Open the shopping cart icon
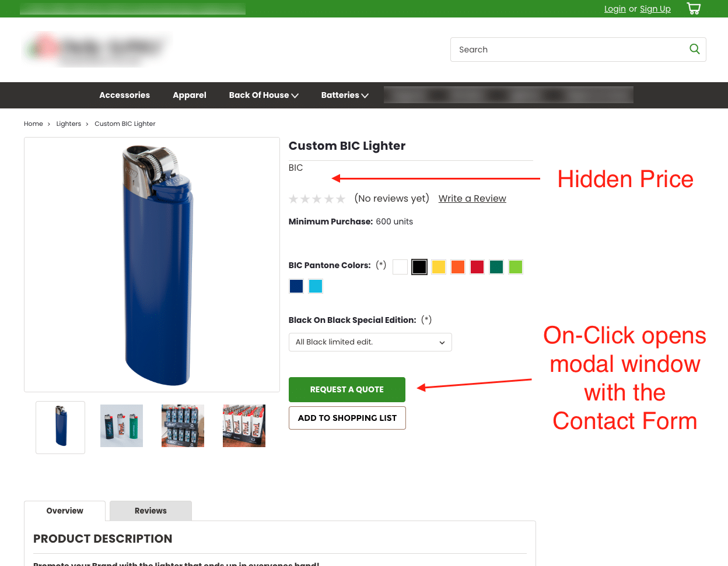This screenshot has height=566, width=728. [694, 9]
